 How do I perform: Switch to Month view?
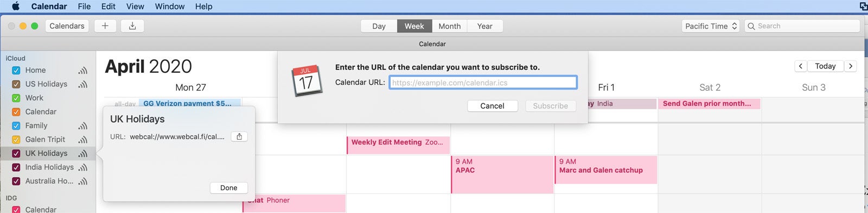coord(449,26)
